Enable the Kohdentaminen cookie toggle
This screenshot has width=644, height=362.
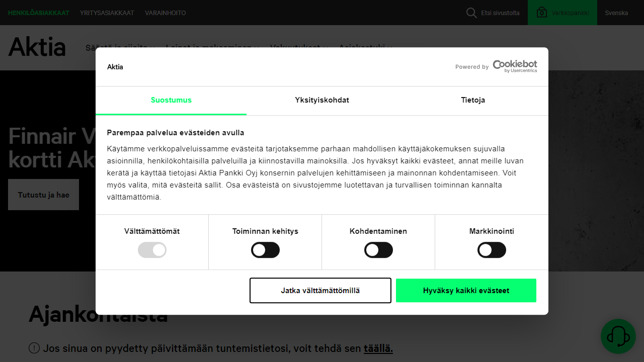[x=378, y=250]
